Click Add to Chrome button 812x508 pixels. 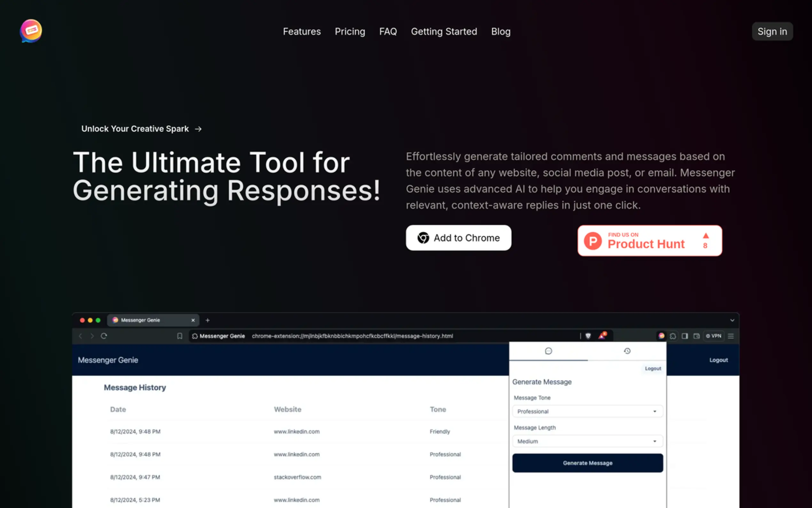458,238
